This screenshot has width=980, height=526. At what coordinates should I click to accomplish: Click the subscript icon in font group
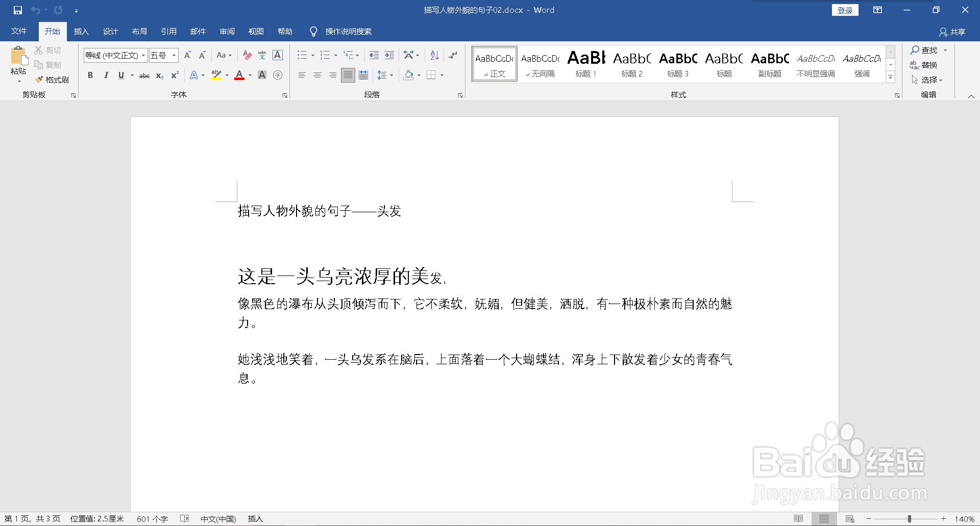click(x=159, y=75)
